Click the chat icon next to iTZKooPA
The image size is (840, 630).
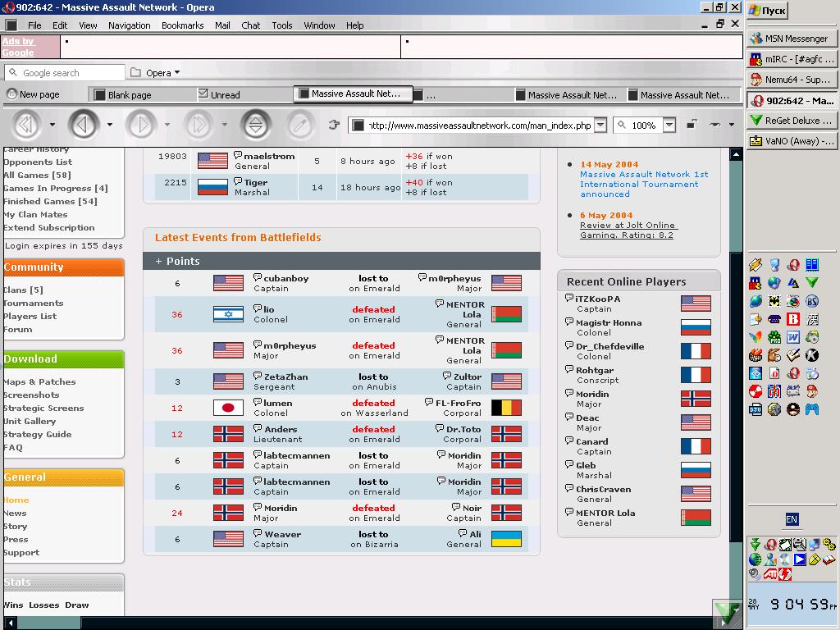coord(569,298)
